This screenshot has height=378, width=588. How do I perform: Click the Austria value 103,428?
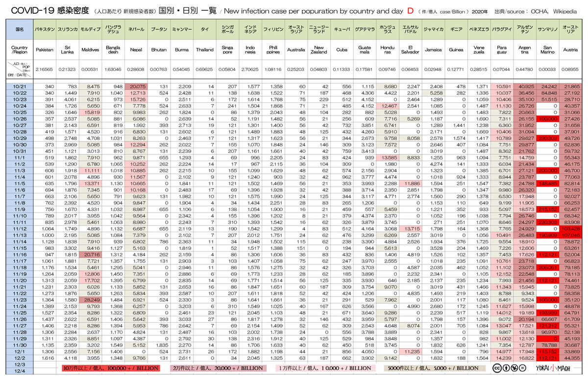point(571,229)
